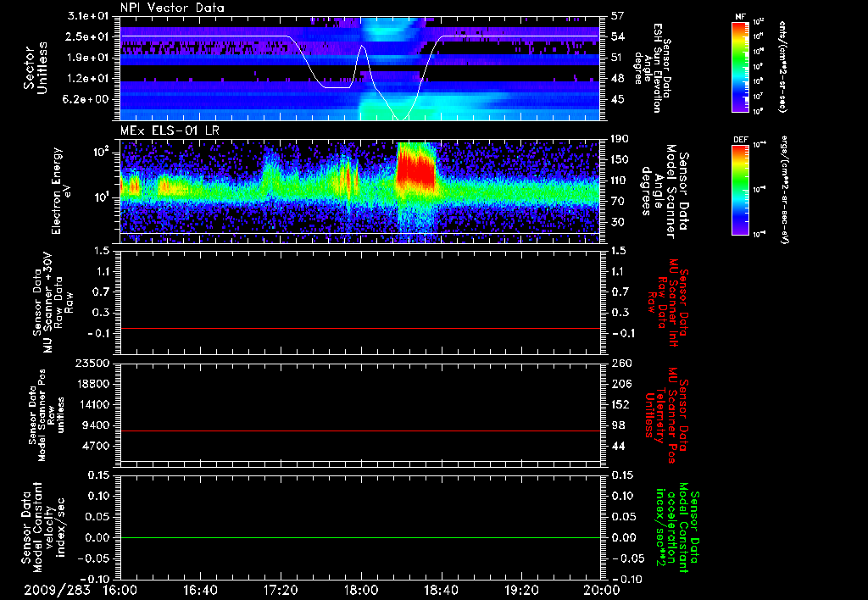Viewport: 868px width, 600px height.
Task: Click the "190" scanner angle tick
Action: 620,138
